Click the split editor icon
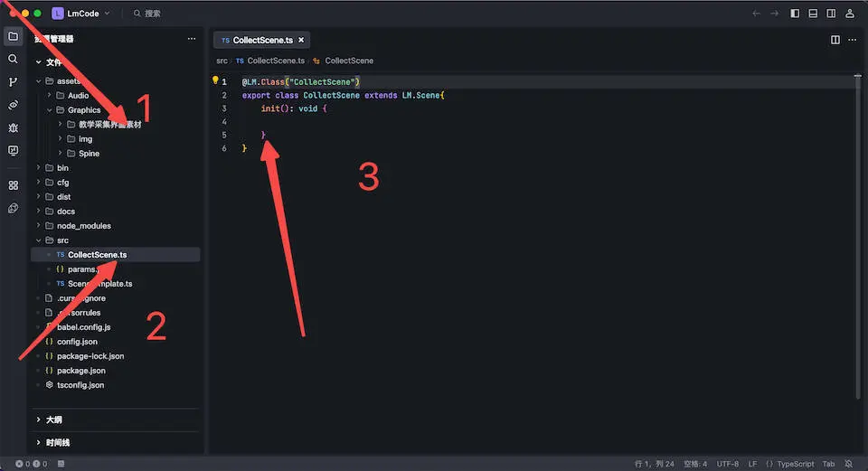Image resolution: width=868 pixels, height=471 pixels. pos(835,40)
